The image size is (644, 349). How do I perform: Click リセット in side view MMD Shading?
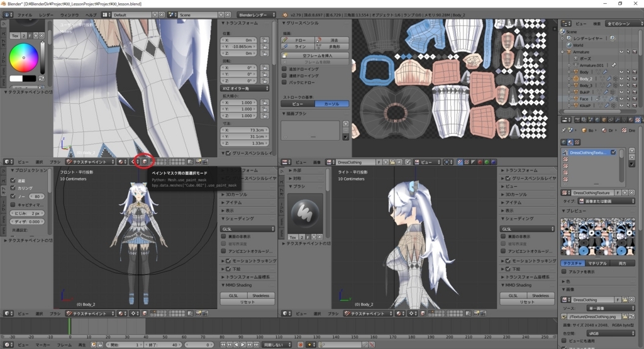point(527,302)
